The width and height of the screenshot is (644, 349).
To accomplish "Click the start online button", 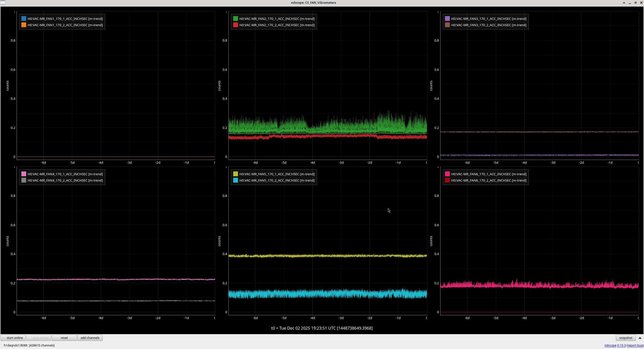I will click(13, 338).
